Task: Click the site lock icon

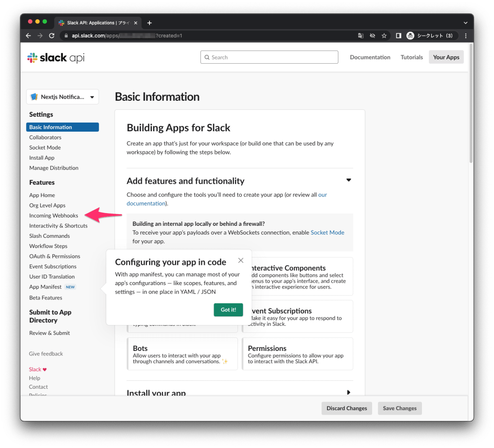Action: (x=66, y=36)
